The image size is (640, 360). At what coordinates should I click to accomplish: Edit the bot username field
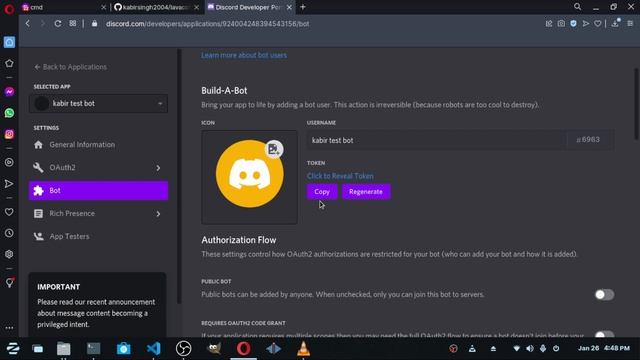pyautogui.click(x=436, y=140)
